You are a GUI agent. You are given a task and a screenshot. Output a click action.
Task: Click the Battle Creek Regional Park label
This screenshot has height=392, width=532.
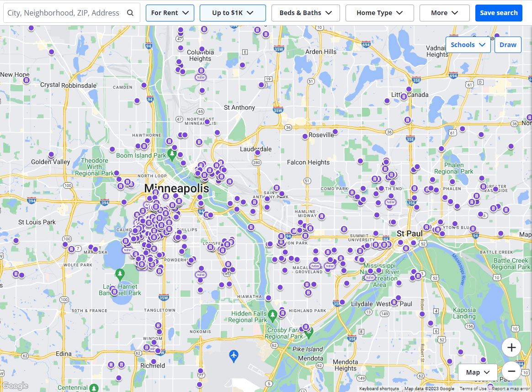click(x=511, y=264)
